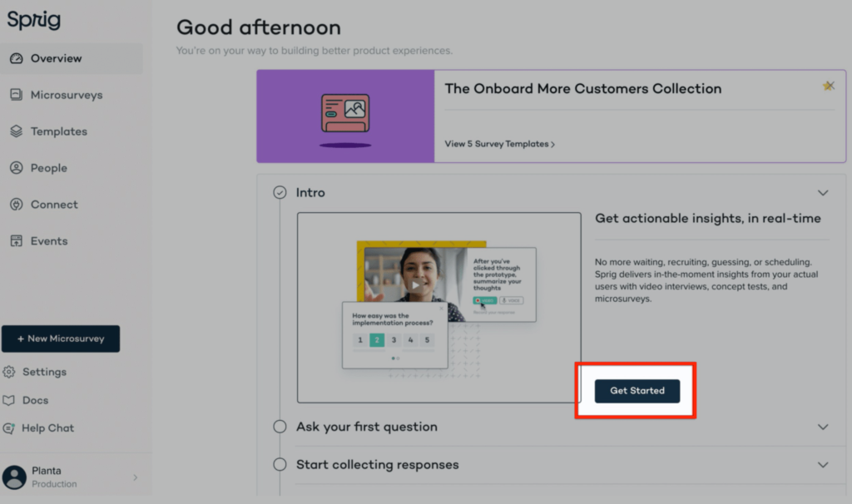Click the Start collecting responses step circle
The height and width of the screenshot is (504, 852).
coord(280,466)
